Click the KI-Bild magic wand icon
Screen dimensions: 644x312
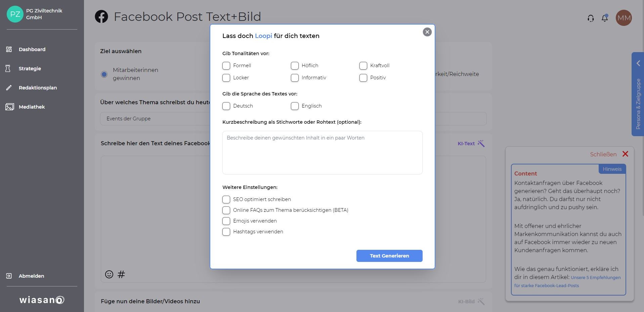481,301
